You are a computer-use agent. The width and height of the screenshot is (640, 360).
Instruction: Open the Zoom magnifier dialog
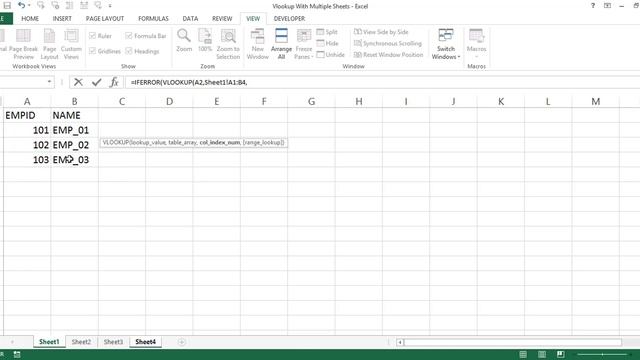click(184, 40)
